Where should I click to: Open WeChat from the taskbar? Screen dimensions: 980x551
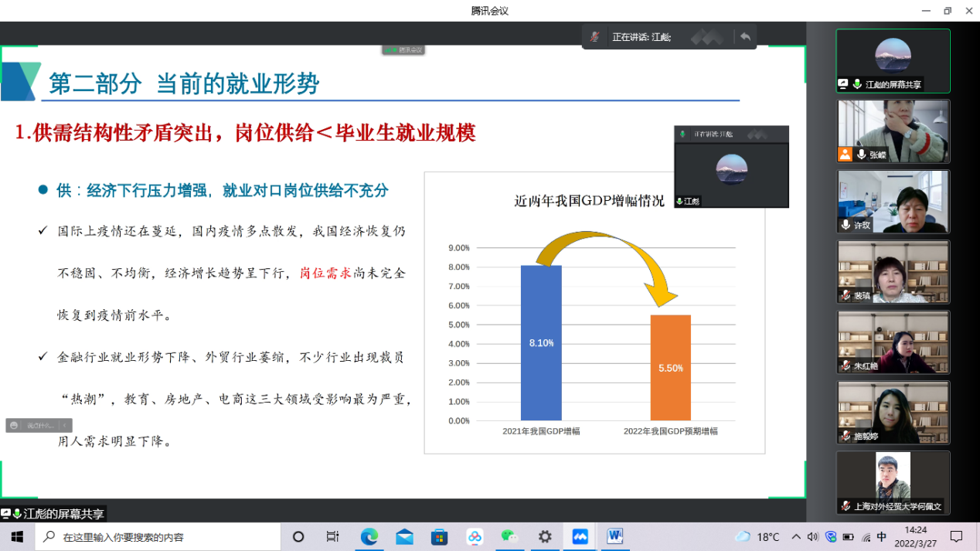(x=509, y=536)
